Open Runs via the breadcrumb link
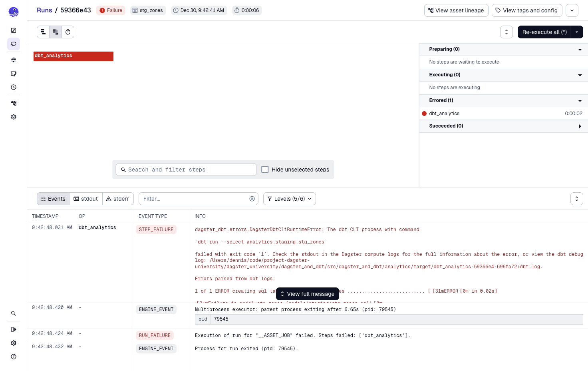The height and width of the screenshot is (371, 588). (x=44, y=10)
